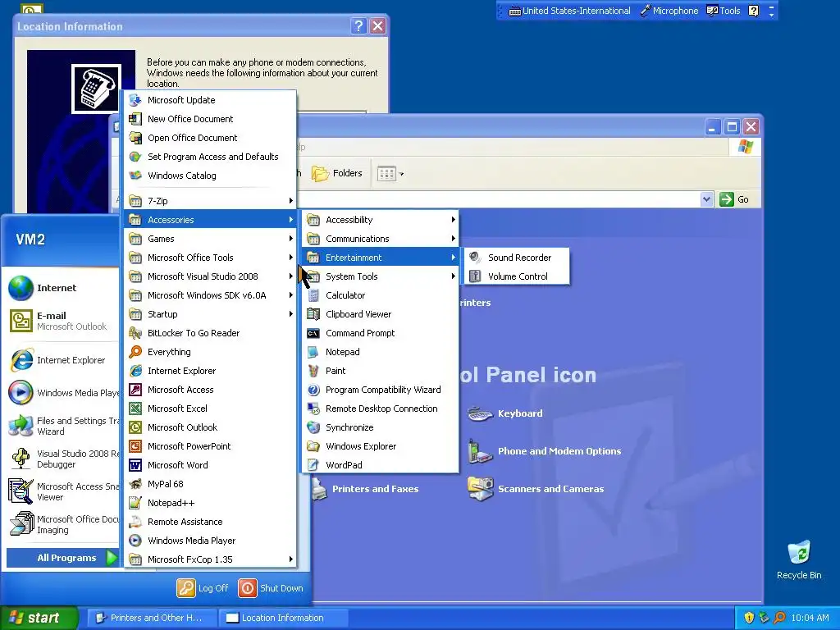Click the Go button in address bar
The image size is (840, 630).
pos(734,199)
